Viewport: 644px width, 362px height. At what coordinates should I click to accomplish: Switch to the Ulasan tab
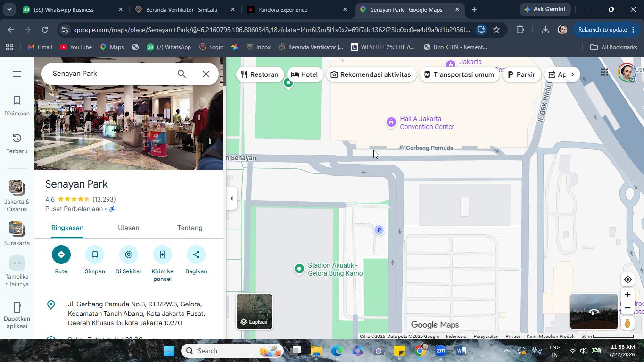pyautogui.click(x=129, y=228)
